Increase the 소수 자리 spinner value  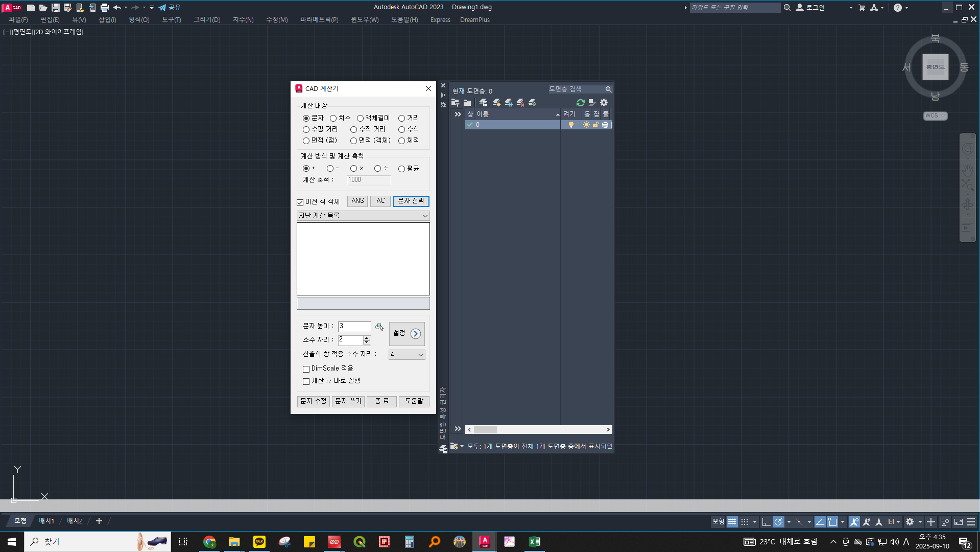366,338
